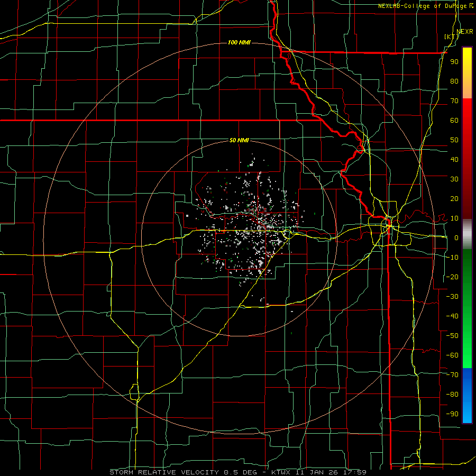This screenshot has width=476, height=476.
Task: Click the "30" value on the velocity scale
Action: [454, 179]
